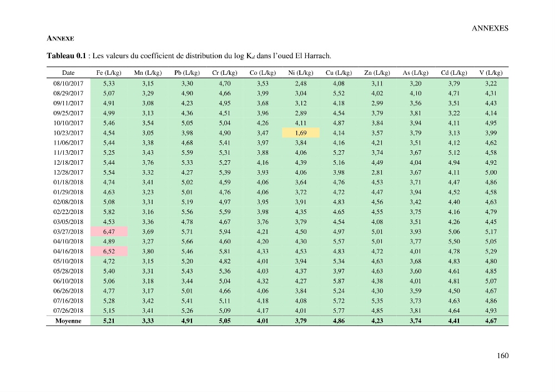Click the Fe mean "5,21" in Moyenne row
The height and width of the screenshot is (392, 555).
click(109, 321)
